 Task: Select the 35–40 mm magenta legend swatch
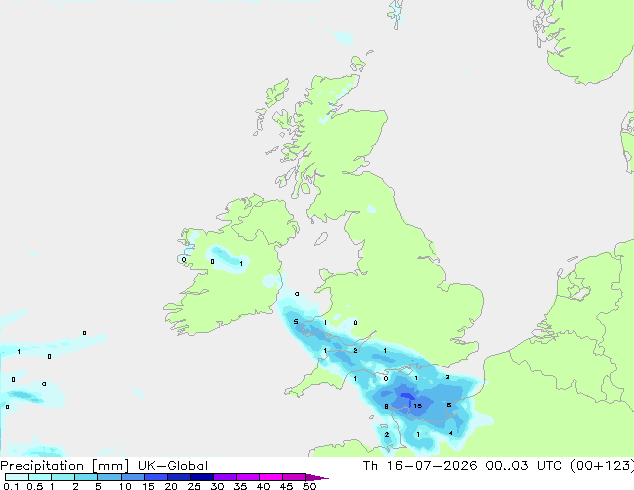(248, 477)
